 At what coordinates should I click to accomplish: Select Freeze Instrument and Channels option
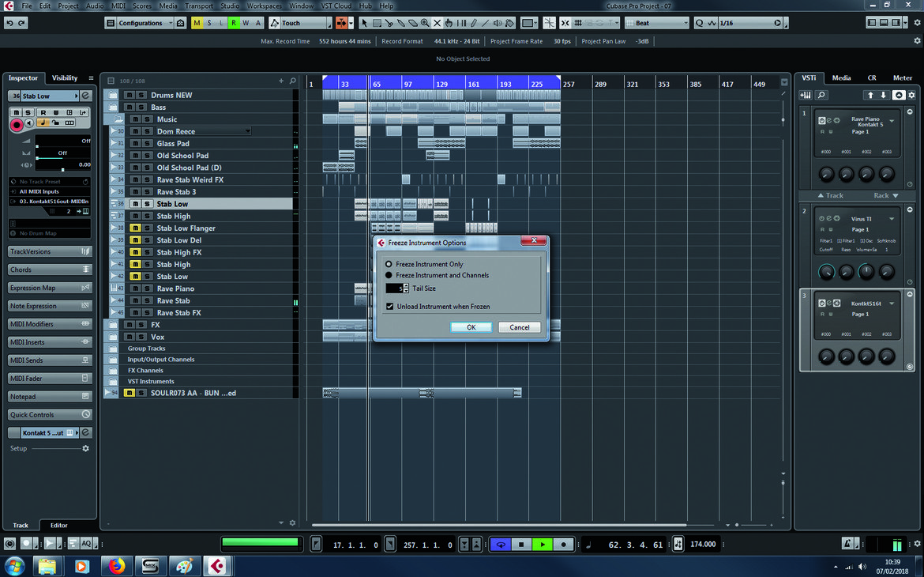pyautogui.click(x=389, y=276)
